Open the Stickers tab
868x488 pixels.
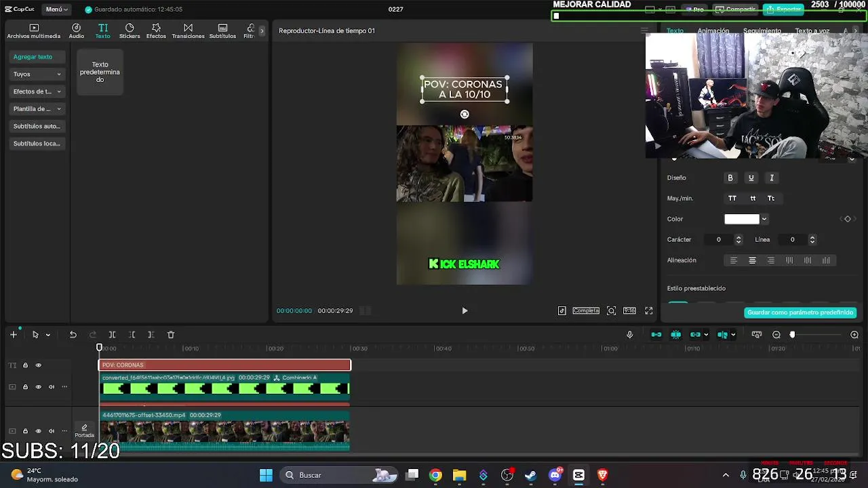tap(130, 31)
